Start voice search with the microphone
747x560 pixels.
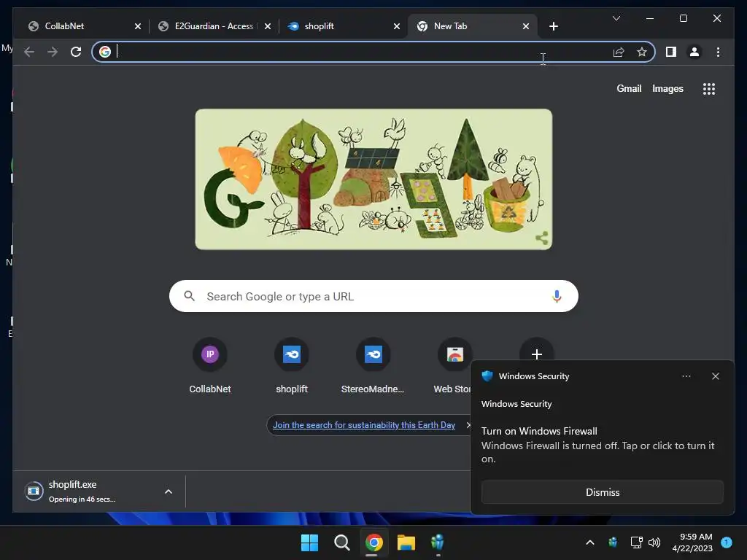tap(557, 296)
